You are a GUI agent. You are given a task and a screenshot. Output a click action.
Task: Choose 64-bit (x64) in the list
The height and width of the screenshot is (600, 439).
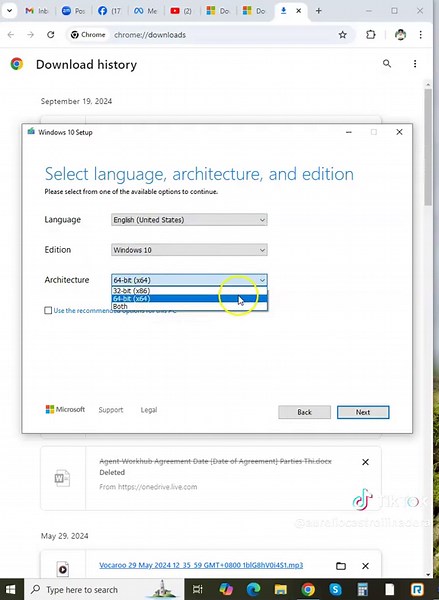[x=189, y=298]
